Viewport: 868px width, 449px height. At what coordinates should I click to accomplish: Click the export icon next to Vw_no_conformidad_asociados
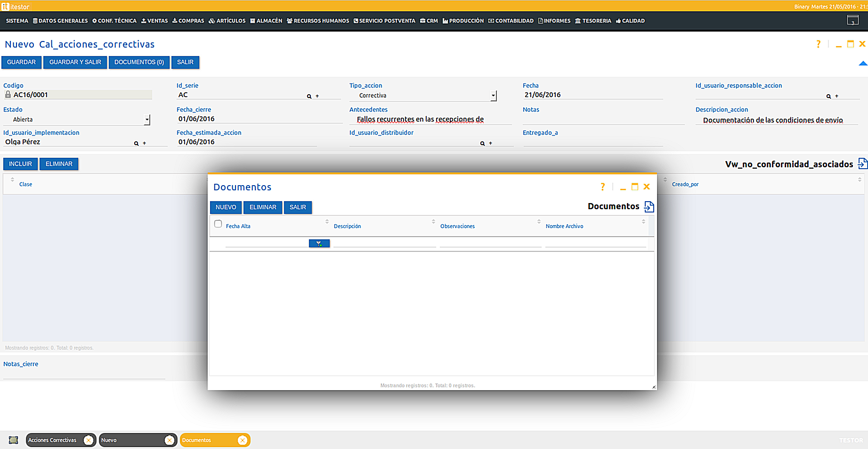point(862,164)
